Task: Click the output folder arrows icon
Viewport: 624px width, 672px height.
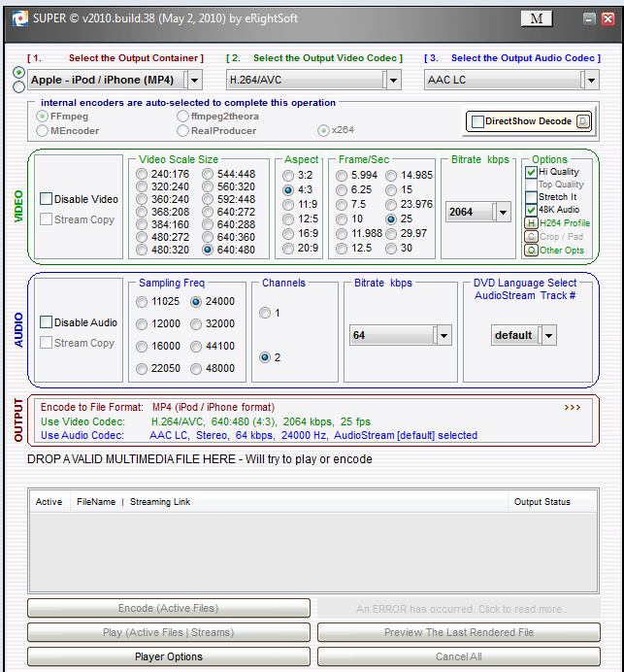Action: pyautogui.click(x=573, y=407)
